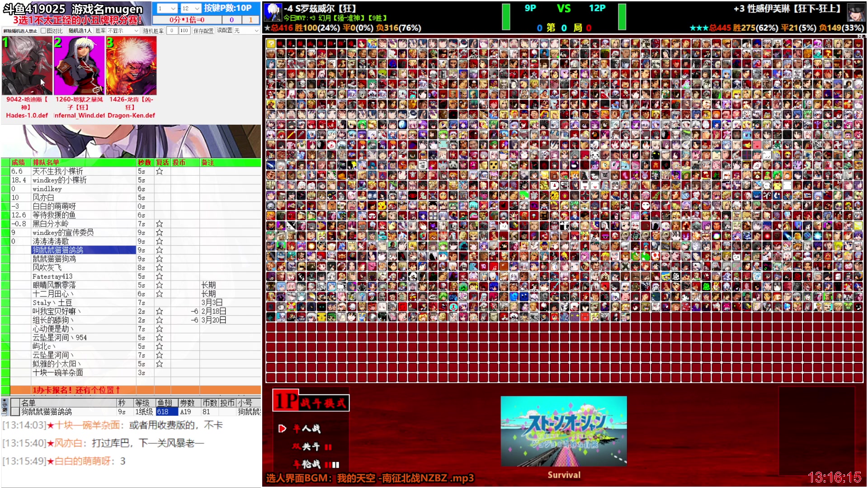This screenshot has width=868, height=488.
Task: Click the 等级 column header in 名单 table
Action: pos(144,403)
